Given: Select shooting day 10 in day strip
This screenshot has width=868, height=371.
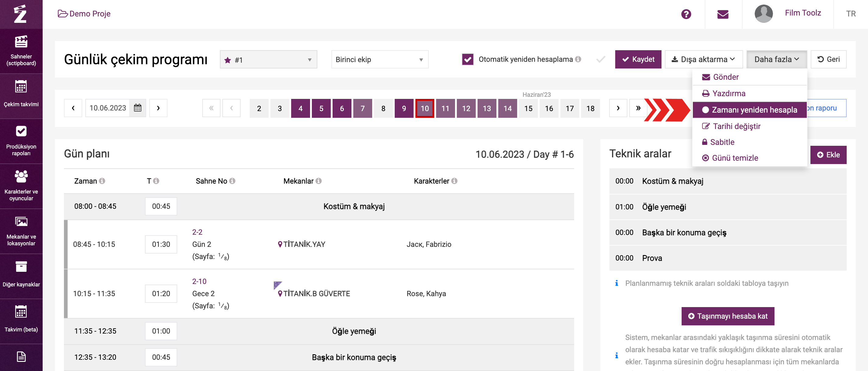Looking at the screenshot, I should click(x=425, y=108).
